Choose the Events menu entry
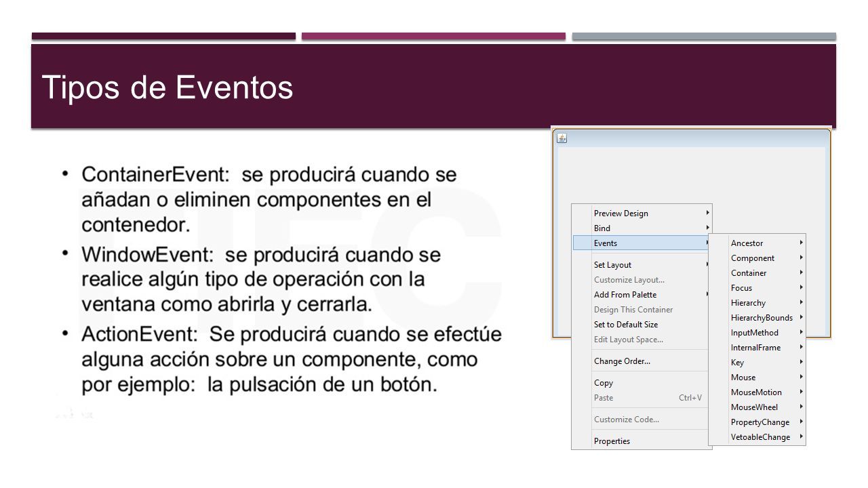Screen dimensions: 868x488 642,243
